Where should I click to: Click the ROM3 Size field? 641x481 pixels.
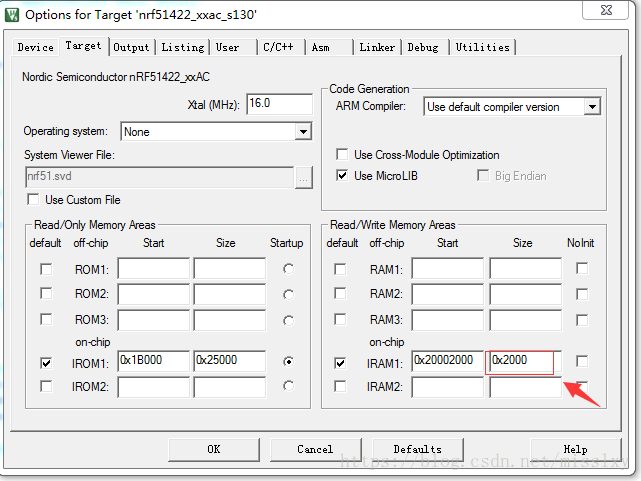click(x=230, y=320)
